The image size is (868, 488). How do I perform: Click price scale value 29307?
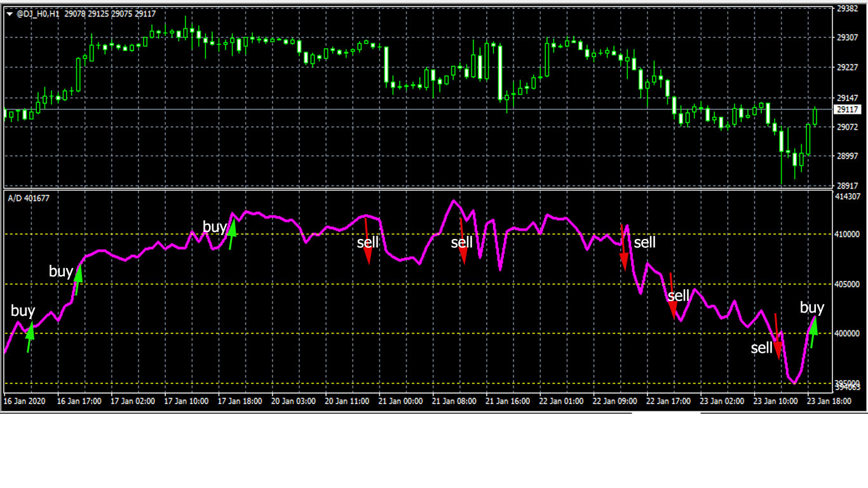[848, 38]
